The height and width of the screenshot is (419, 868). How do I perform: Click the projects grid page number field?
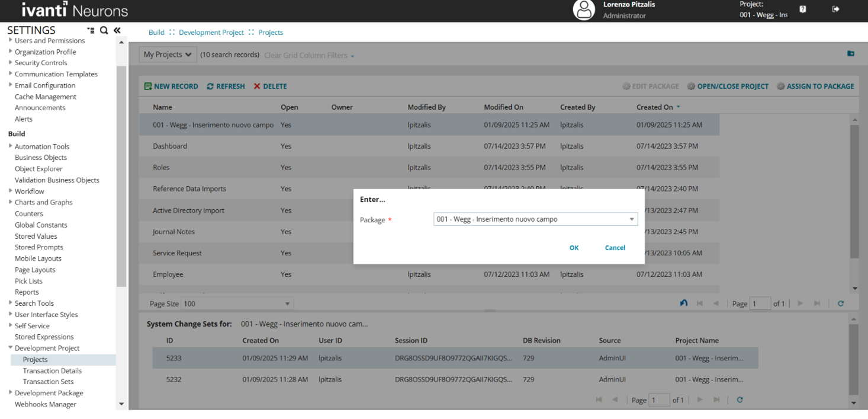[x=760, y=303]
